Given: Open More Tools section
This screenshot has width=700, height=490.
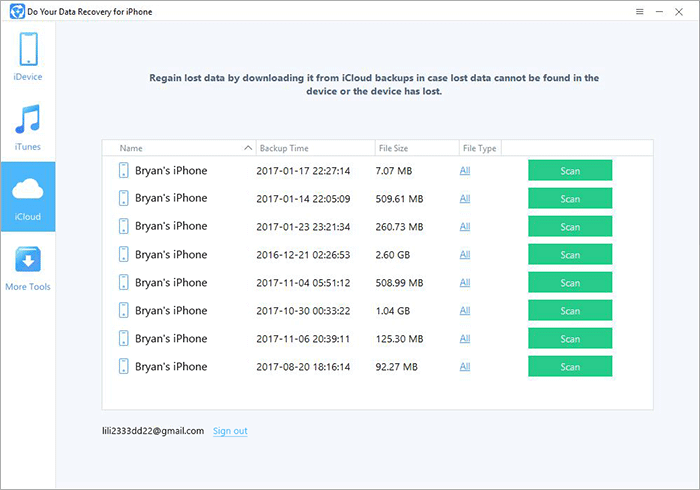Looking at the screenshot, I should [x=28, y=268].
